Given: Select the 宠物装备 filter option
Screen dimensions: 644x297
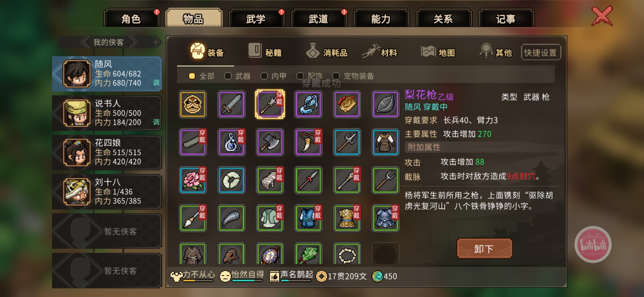Looking at the screenshot, I should click(x=353, y=76).
